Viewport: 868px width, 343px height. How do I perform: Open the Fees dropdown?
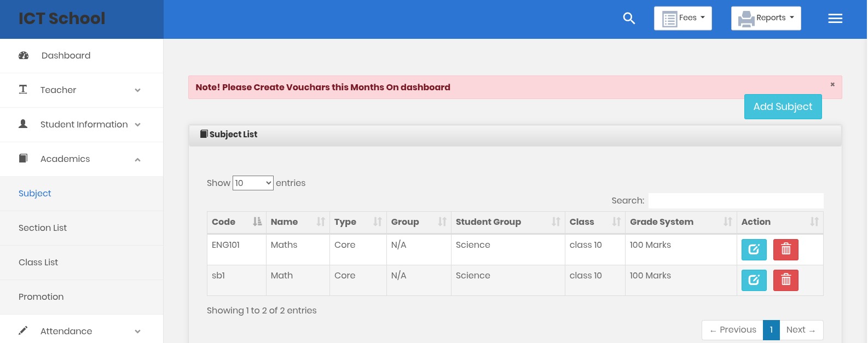click(x=682, y=18)
